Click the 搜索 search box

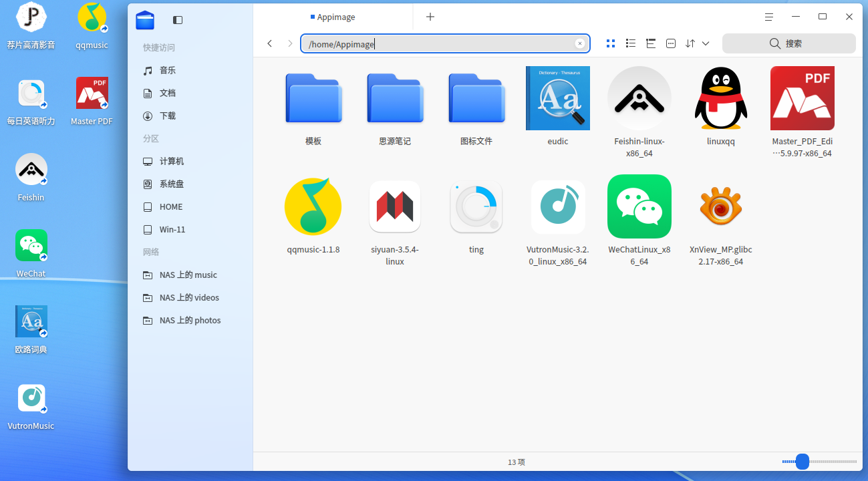coord(789,43)
